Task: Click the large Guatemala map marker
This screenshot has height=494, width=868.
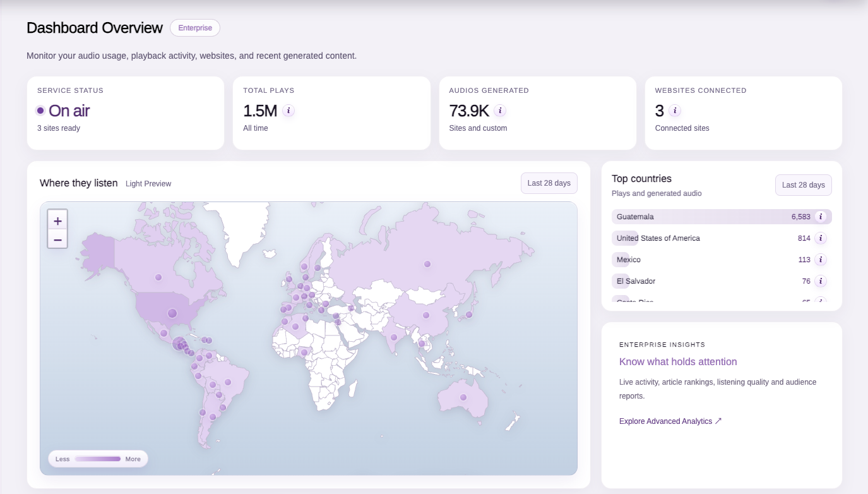Action: pyautogui.click(x=180, y=344)
